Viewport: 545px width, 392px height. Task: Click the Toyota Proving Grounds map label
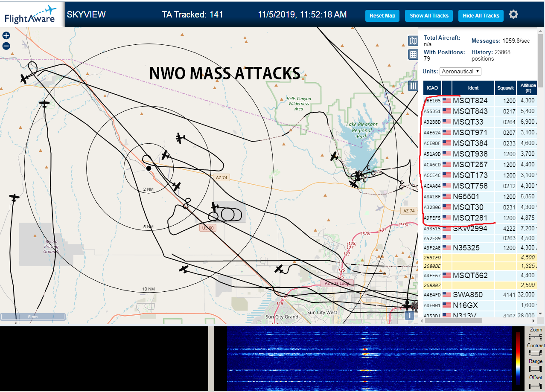pos(51,247)
